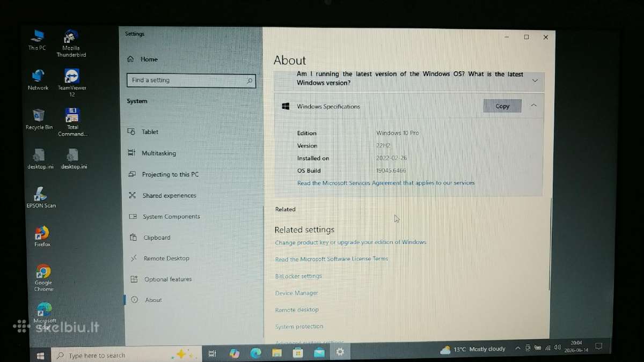Open Clipboard settings page
The width and height of the screenshot is (644, 362).
click(150, 237)
